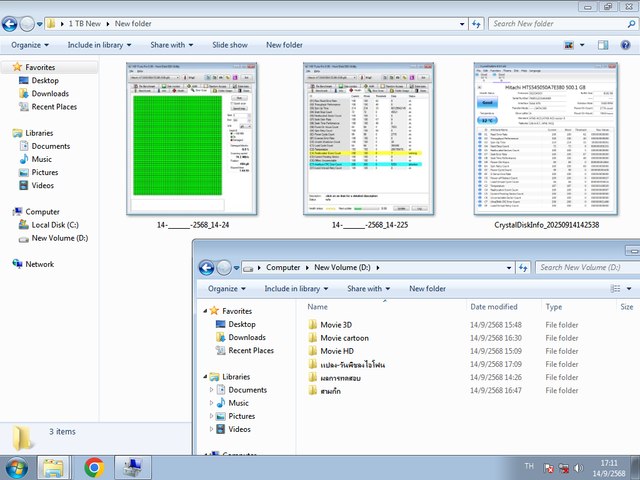The width and height of the screenshot is (640, 480).
Task: Select Network in the left sidebar
Action: (x=40, y=264)
